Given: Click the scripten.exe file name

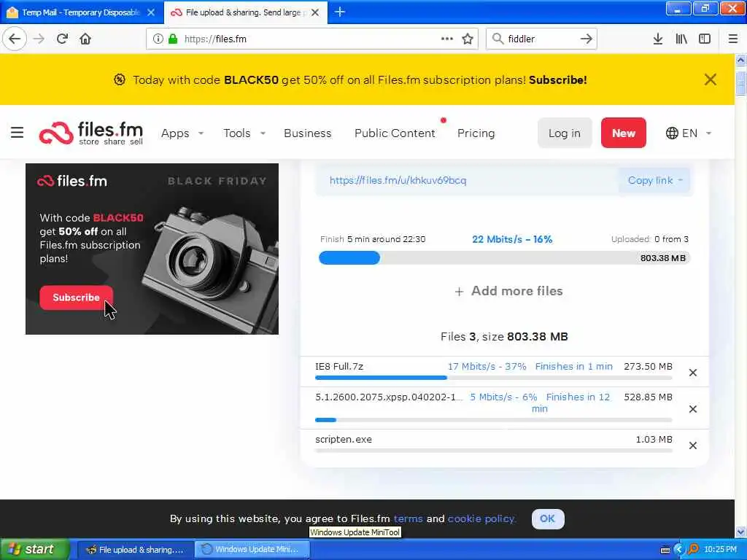Looking at the screenshot, I should 344,439.
